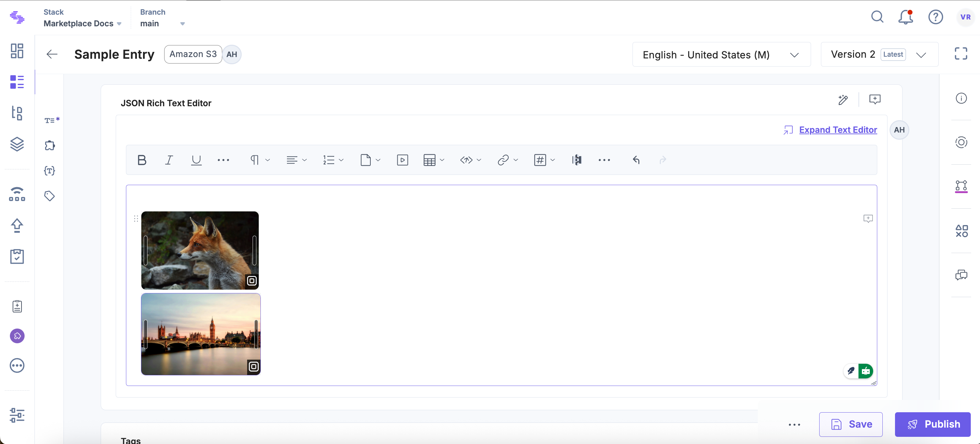Viewport: 980px width, 444px height.
Task: Open the purple Marketplace puzzle icon
Action: [17, 336]
